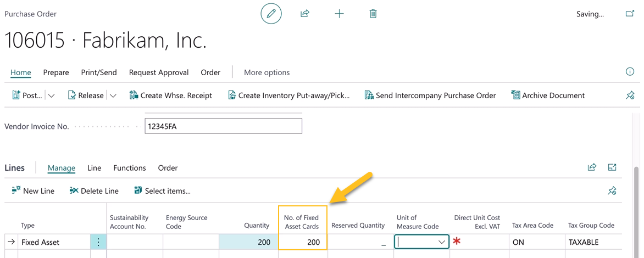644x258 pixels.
Task: Switch to the Prepare tab
Action: click(56, 72)
